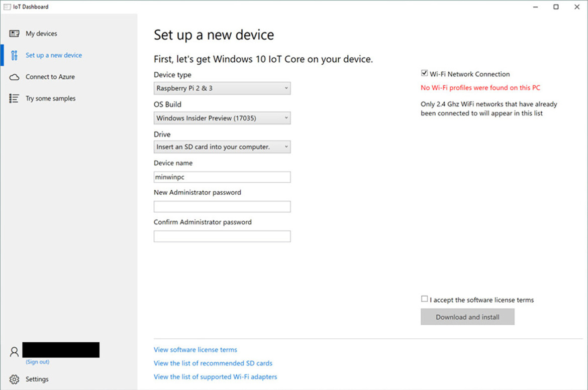The height and width of the screenshot is (390, 588).
Task: Click the Set up a new device heading
Action: 214,35
